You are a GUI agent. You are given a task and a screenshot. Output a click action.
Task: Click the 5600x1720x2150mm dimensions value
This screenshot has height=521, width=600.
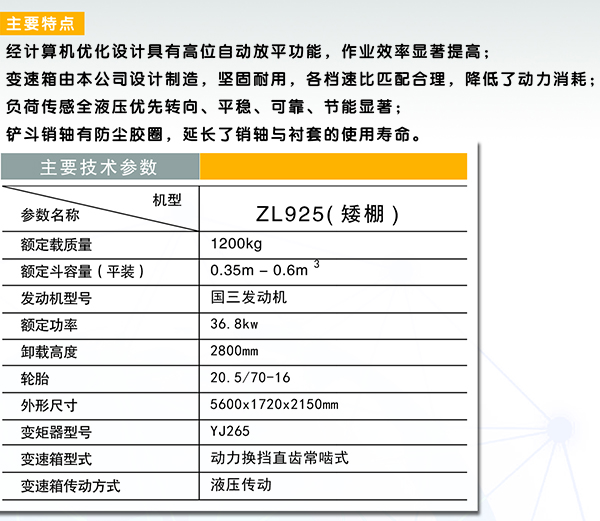point(274,405)
